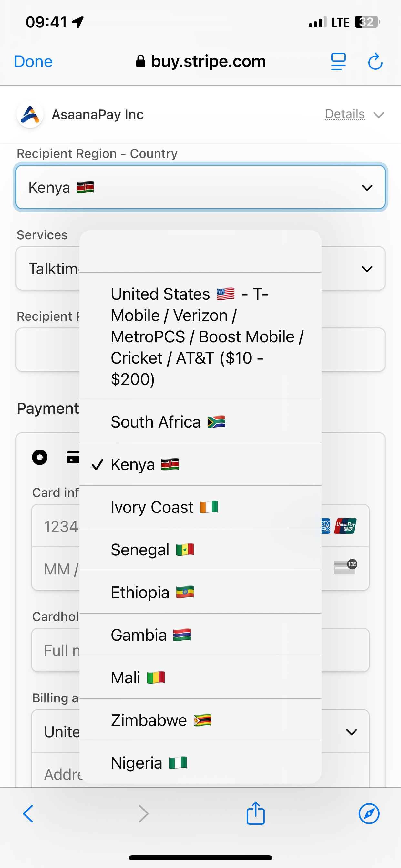Select Ivory Coast option

[x=200, y=507]
